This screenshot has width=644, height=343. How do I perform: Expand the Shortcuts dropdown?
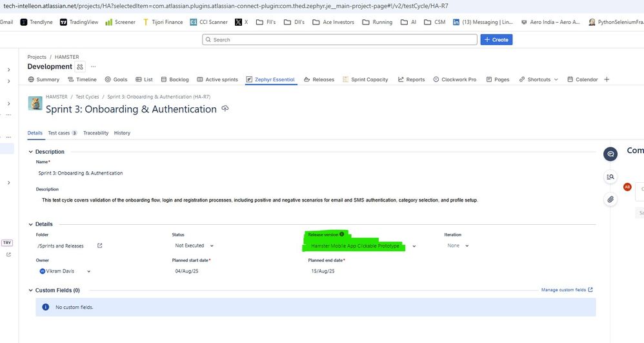(538, 79)
